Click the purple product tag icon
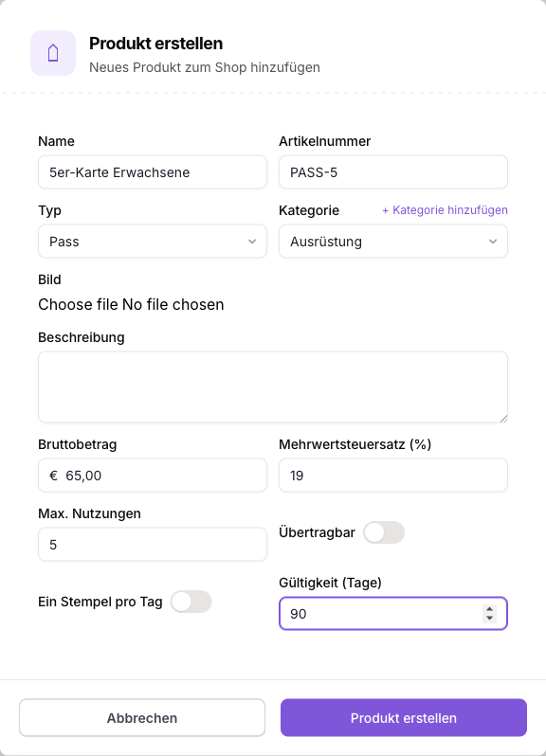Viewport: 546px width, 756px height. [53, 53]
